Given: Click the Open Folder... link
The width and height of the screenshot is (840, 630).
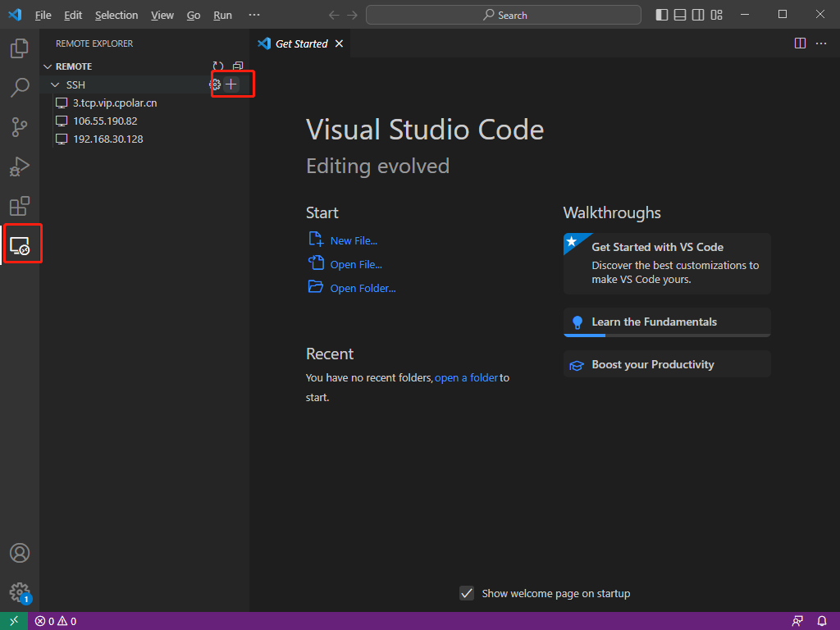Looking at the screenshot, I should 363,288.
